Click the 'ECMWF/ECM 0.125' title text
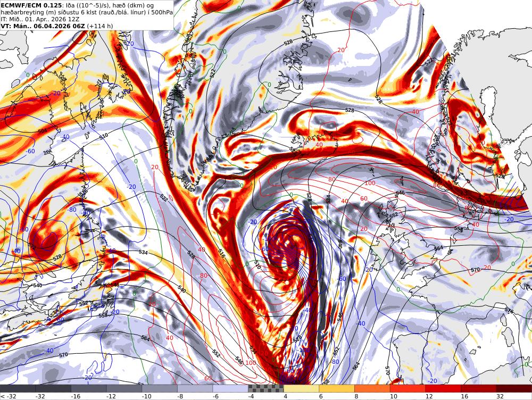Image resolution: width=532 pixels, height=400 pixels. click(31, 5)
